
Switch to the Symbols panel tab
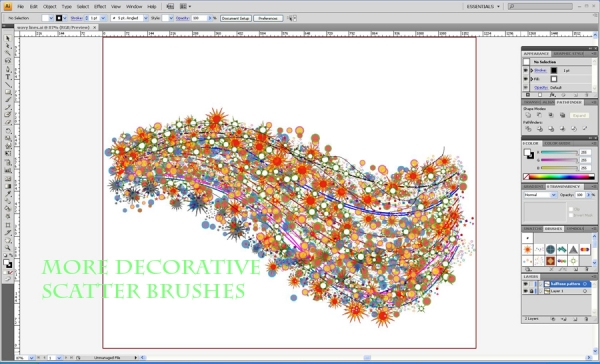click(x=575, y=229)
